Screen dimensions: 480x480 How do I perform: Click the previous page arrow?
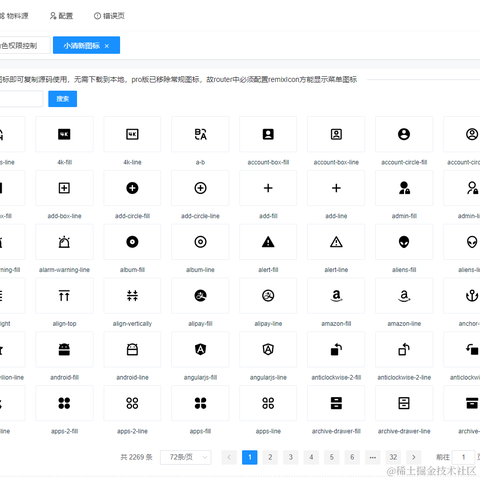point(229,457)
